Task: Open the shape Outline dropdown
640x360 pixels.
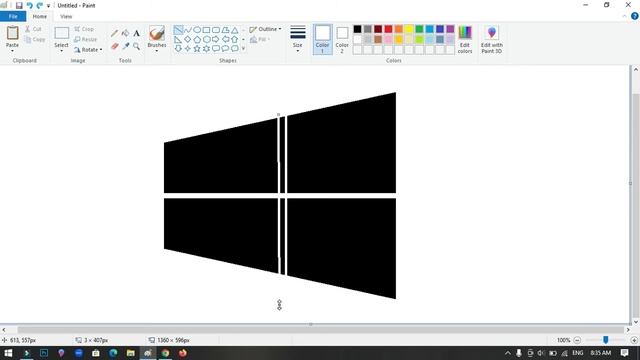Action: [x=265, y=29]
